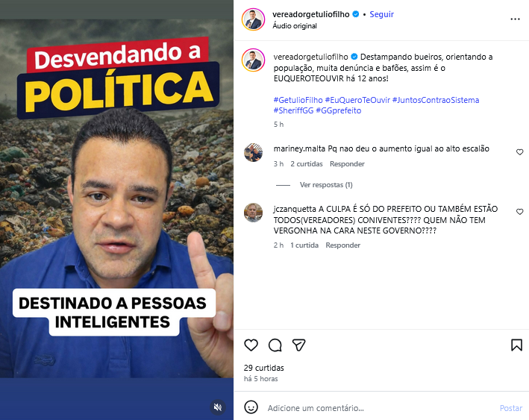Unmute the video audio
This screenshot has width=529, height=420.
tap(218, 407)
